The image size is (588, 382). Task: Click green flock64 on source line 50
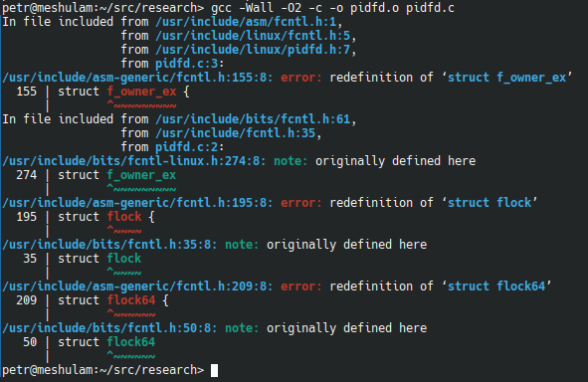[131, 342]
